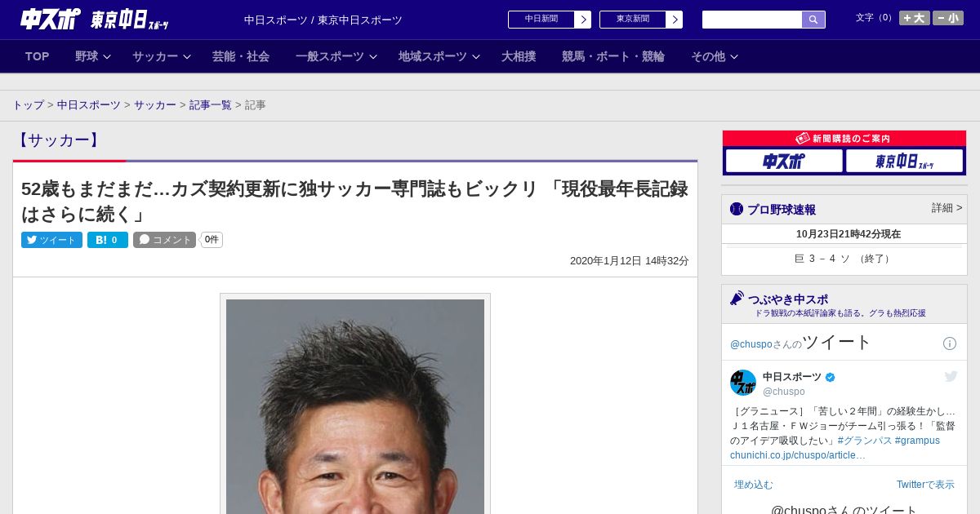The image size is (980, 514).
Task: Click the article headline text
Action: (x=354, y=202)
